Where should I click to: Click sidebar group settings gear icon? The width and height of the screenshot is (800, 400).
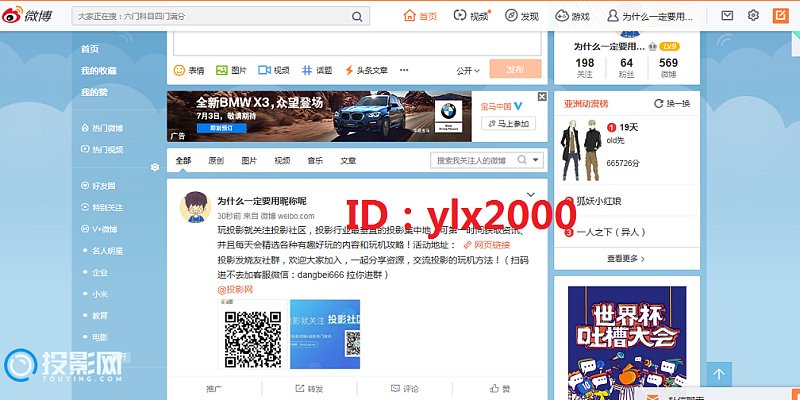pos(155,167)
